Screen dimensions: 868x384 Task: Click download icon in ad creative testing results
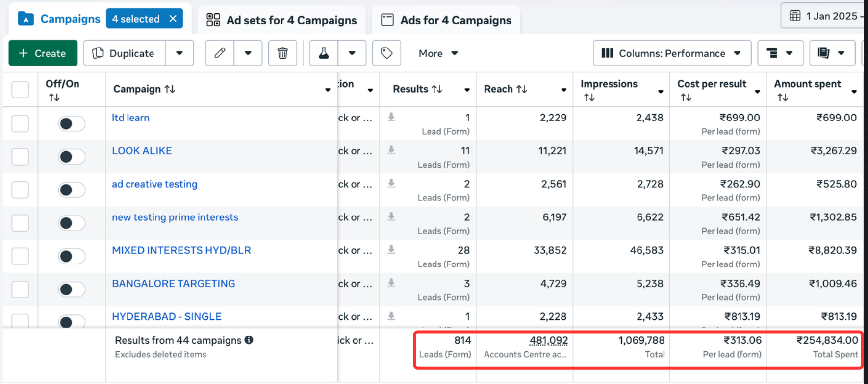(391, 183)
